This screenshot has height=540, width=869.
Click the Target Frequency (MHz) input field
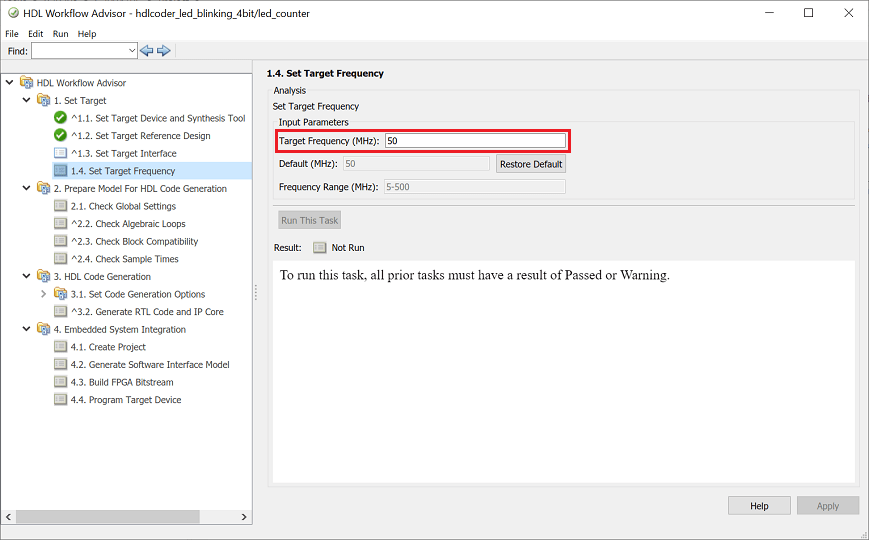point(475,141)
